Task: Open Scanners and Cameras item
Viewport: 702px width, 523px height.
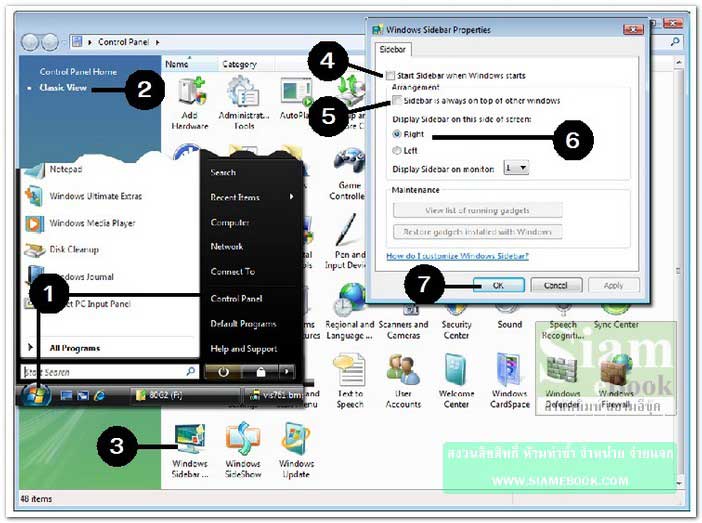Action: coord(403,323)
